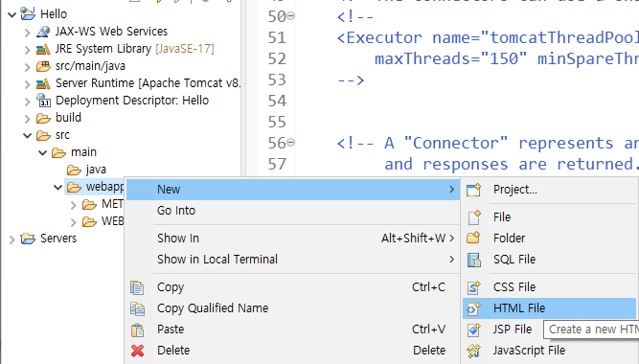639x364 pixels.
Task: Click the red Delete X icon
Action: 137,351
